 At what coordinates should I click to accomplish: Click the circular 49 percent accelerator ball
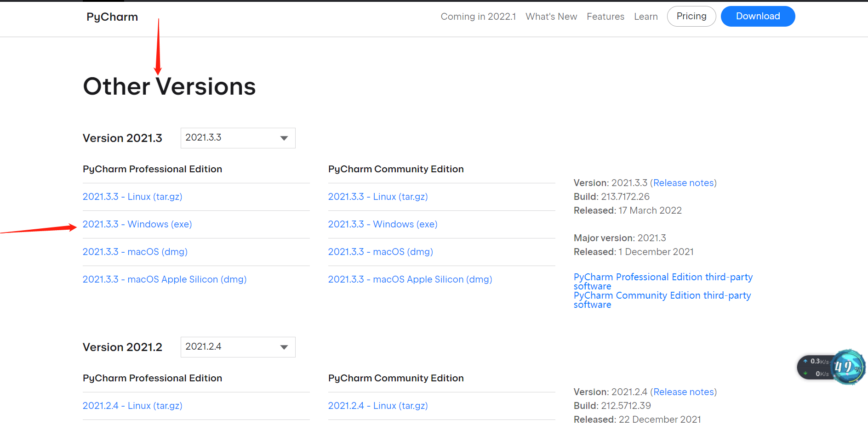848,367
